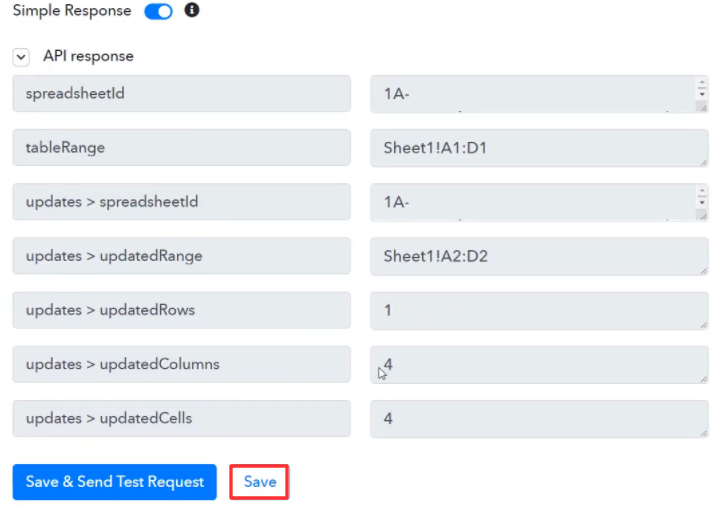Viewport: 725px width, 510px height.
Task: Toggle the Simple Response switch
Action: (158, 11)
